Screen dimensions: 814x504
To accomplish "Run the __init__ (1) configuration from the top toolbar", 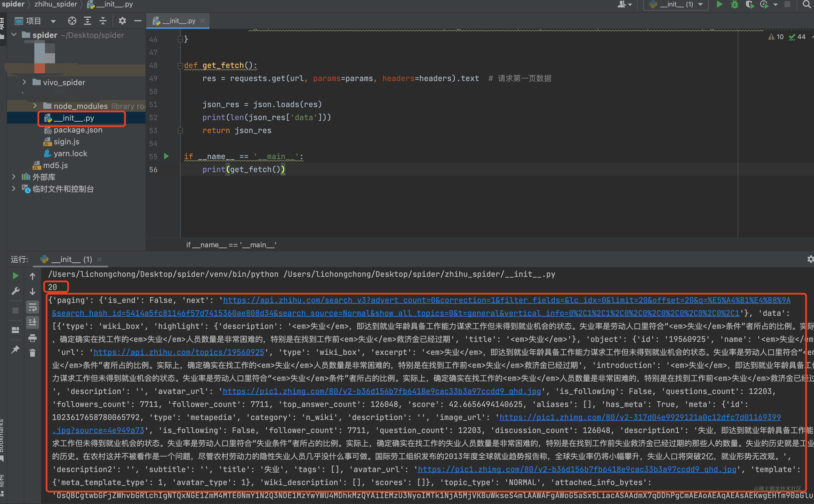I will tap(719, 4).
